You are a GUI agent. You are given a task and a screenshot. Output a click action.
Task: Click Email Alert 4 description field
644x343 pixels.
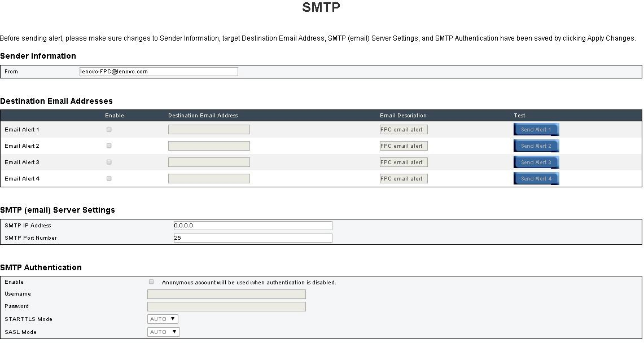coord(404,179)
